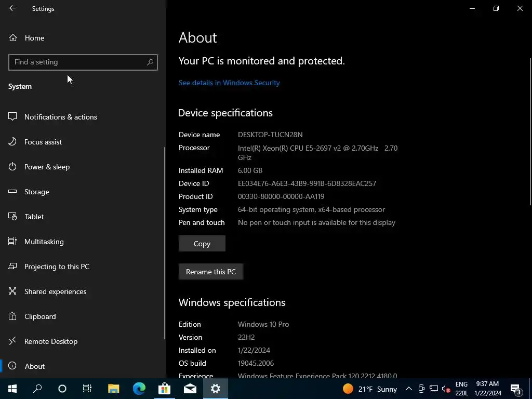Screen dimensions: 532x399
Task: Click the Windows specifications heading
Action: coord(232,302)
